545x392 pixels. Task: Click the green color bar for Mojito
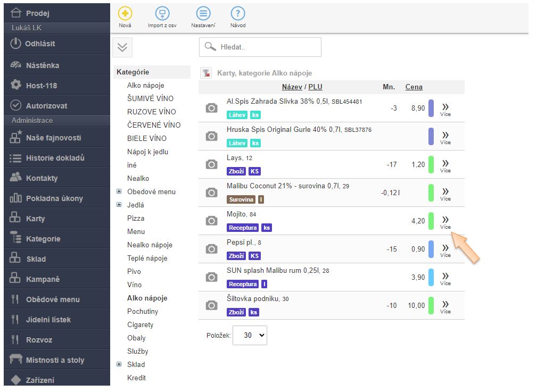[431, 221]
